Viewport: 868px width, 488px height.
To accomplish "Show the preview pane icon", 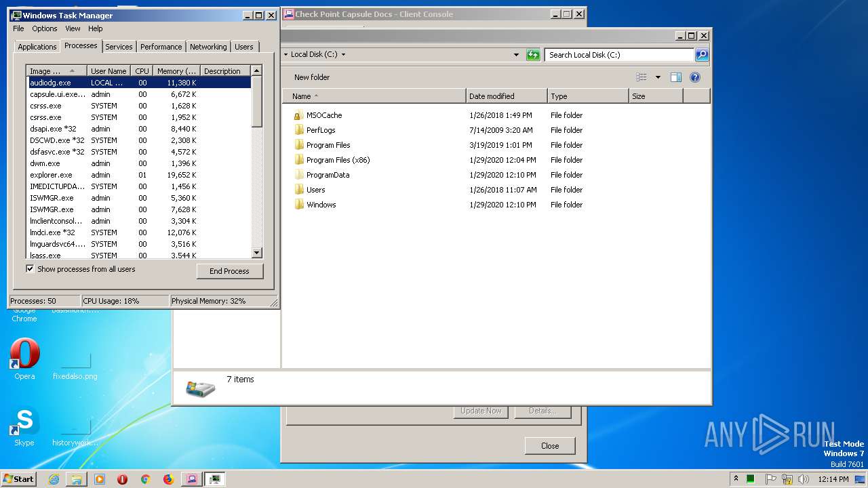I will coord(676,77).
